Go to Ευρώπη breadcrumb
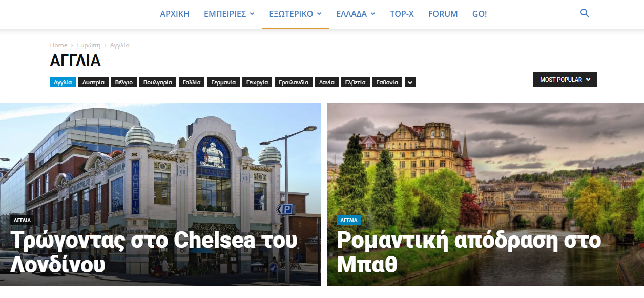The width and height of the screenshot is (644, 298). pos(88,45)
